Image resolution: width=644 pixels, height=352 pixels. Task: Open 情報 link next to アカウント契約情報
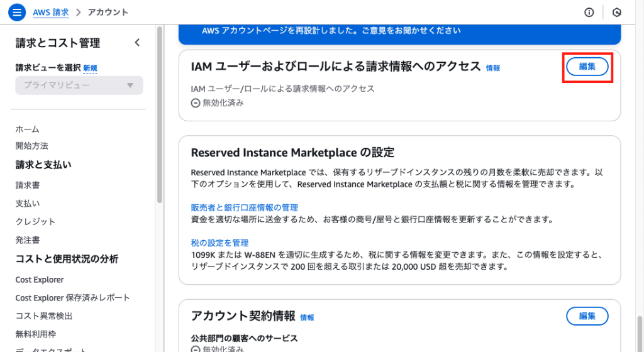[x=307, y=317]
